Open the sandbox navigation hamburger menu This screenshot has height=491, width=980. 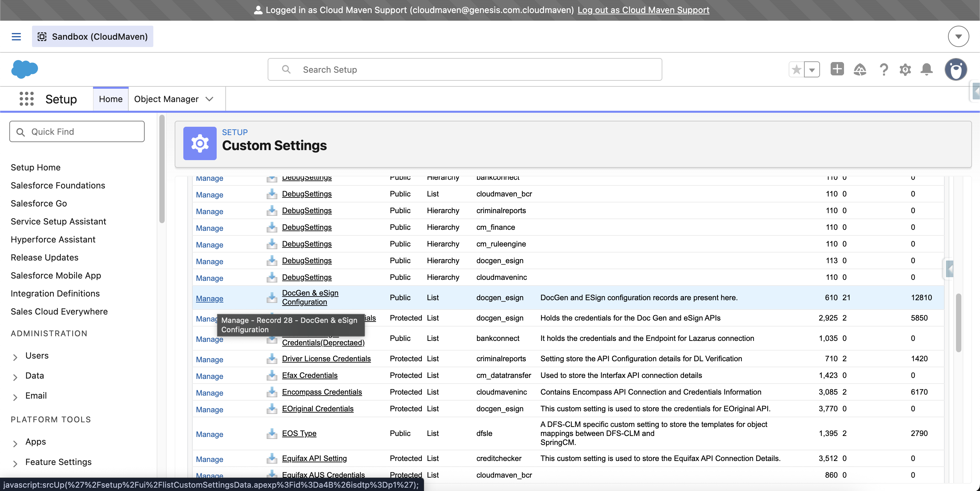tap(16, 37)
